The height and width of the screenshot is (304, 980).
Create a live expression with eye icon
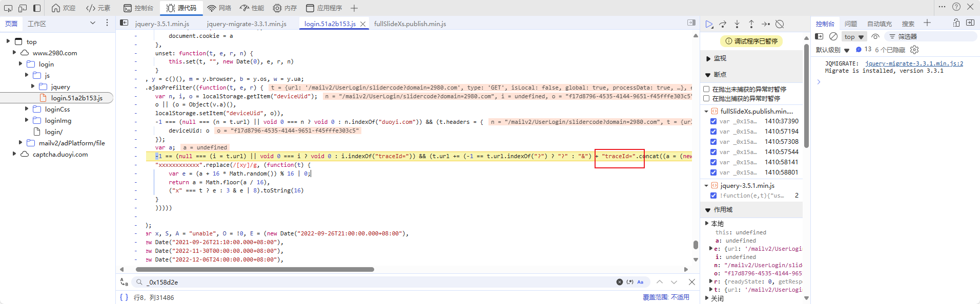tap(875, 36)
